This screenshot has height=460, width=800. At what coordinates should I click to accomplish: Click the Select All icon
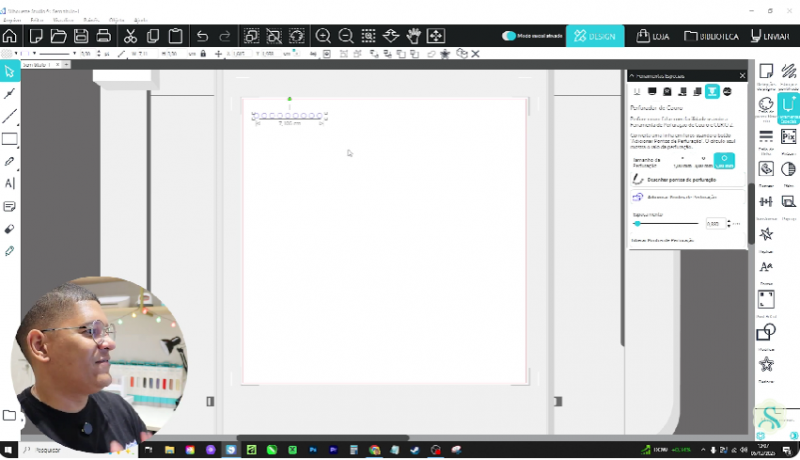click(251, 36)
